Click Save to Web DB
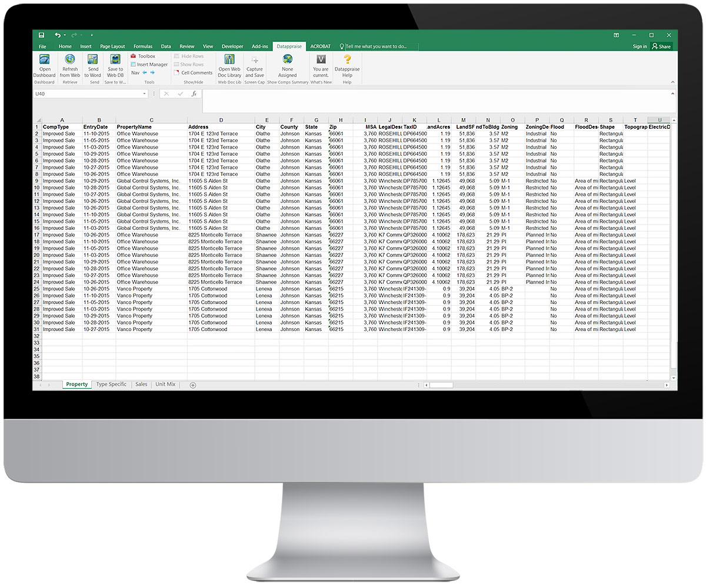The height and width of the screenshot is (588, 706). tap(115, 65)
